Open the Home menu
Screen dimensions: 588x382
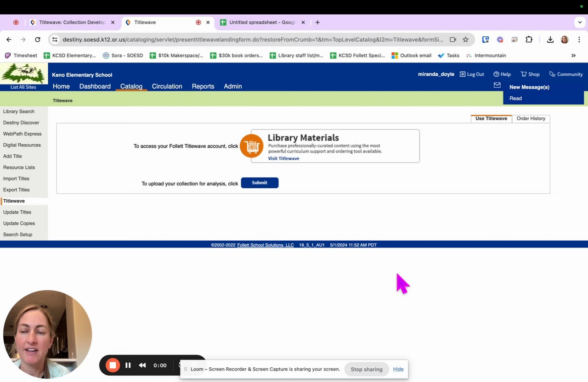click(x=61, y=86)
